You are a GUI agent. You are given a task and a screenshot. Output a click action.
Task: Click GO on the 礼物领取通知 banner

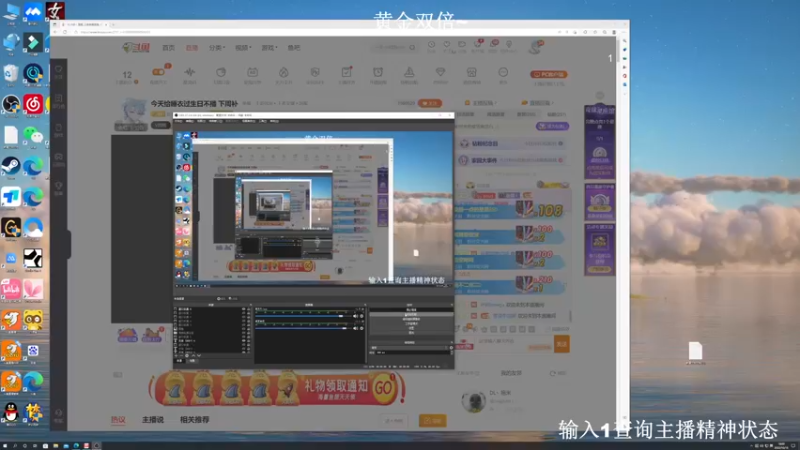click(384, 388)
